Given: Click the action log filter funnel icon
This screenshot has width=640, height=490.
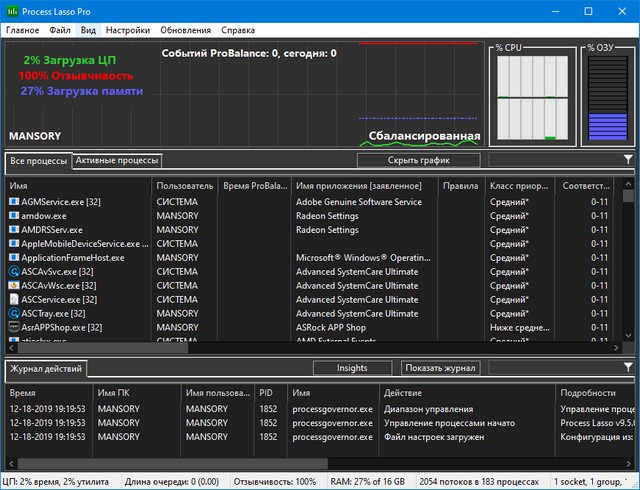Looking at the screenshot, I should pyautogui.click(x=628, y=368).
